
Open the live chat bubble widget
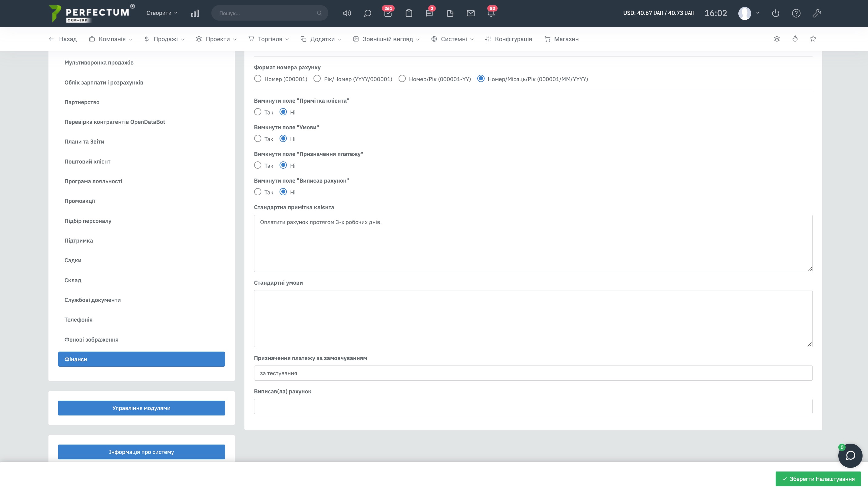pyautogui.click(x=850, y=455)
